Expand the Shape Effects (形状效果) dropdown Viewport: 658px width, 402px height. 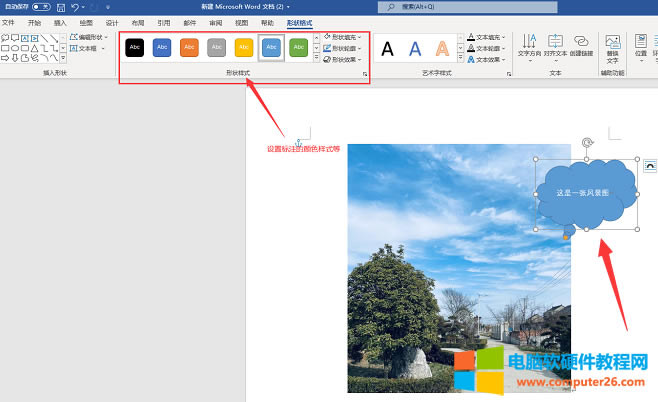341,59
